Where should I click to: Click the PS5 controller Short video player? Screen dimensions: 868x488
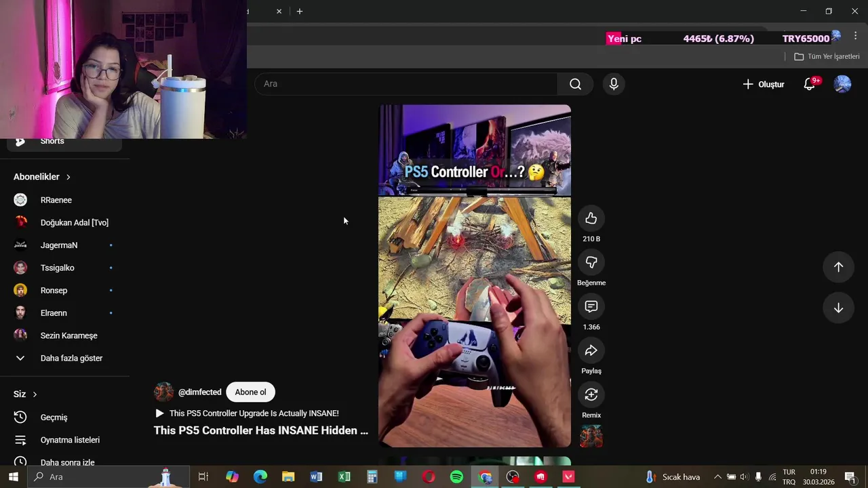point(475,276)
